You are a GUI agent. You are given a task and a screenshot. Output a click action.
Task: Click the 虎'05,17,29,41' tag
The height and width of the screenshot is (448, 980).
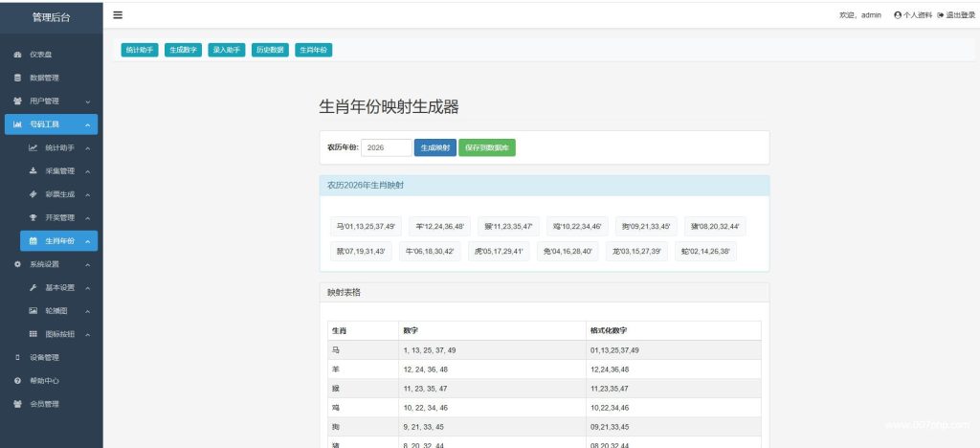click(x=499, y=251)
